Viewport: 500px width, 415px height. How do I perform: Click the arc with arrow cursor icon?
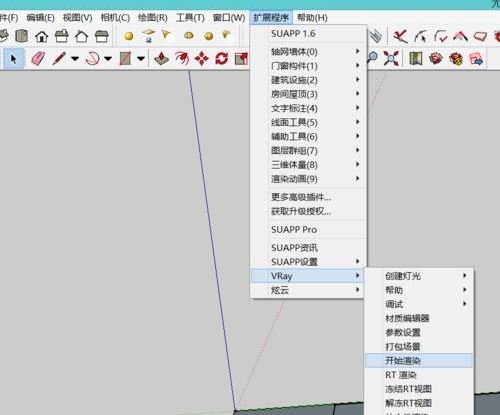(421, 36)
